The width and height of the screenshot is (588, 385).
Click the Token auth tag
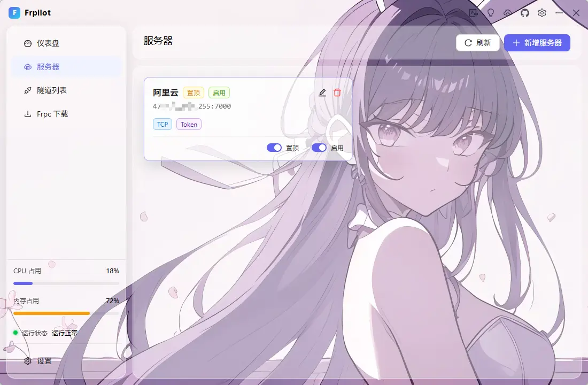tap(189, 124)
